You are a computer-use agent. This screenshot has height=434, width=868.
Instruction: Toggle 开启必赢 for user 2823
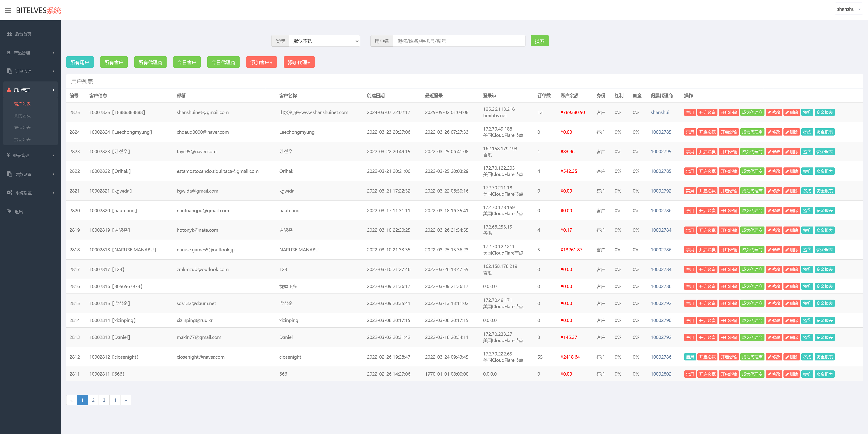click(x=707, y=151)
